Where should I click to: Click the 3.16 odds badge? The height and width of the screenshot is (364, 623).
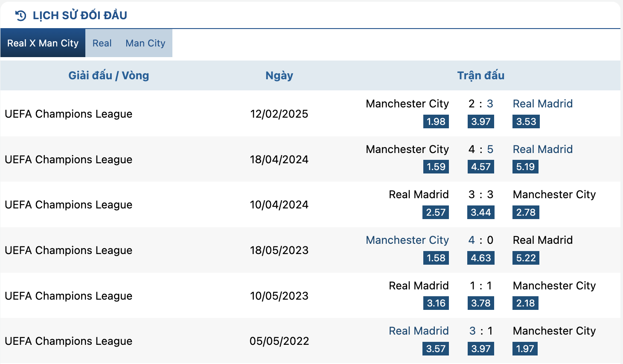click(436, 303)
